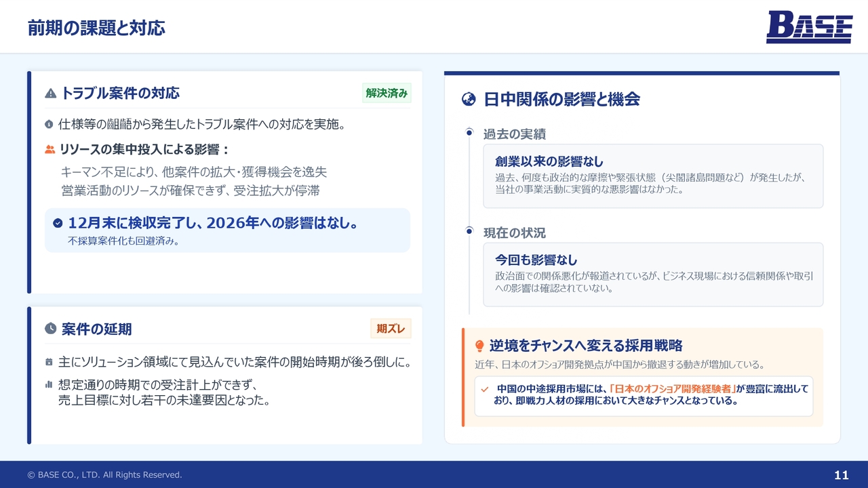Click the info icon beside 仕様等の齟齬から発生した
Screen dimensions: 868x488
point(49,124)
